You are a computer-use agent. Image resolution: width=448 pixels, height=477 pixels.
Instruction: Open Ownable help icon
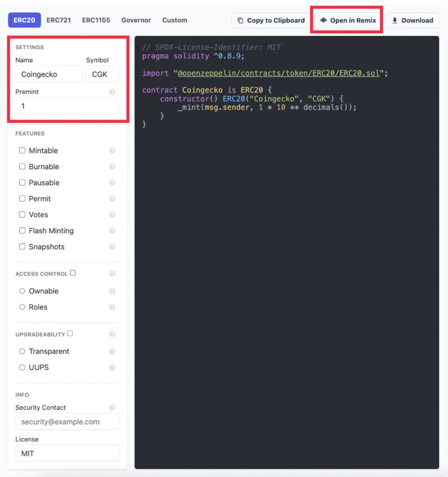pos(112,291)
